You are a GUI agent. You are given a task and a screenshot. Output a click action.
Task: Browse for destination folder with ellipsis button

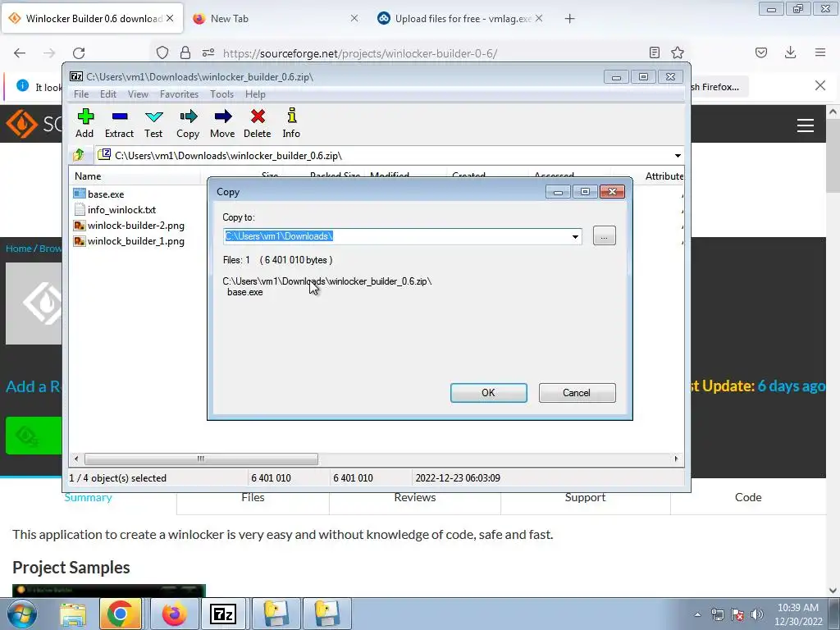click(605, 236)
